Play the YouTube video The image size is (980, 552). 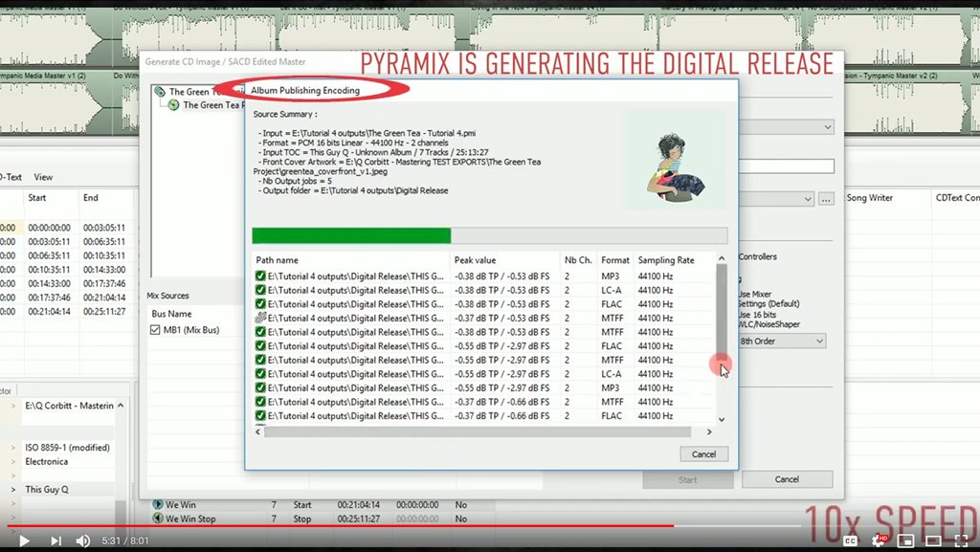pyautogui.click(x=24, y=541)
